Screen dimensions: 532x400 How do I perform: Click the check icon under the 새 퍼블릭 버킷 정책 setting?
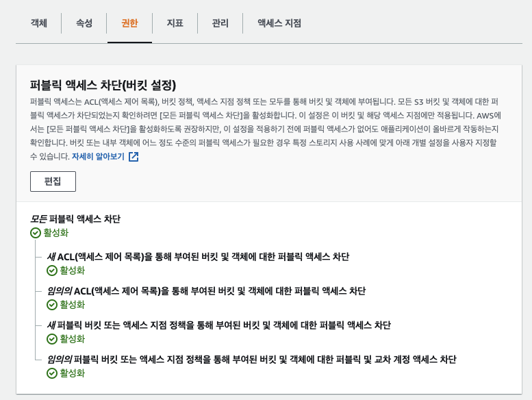[x=52, y=339]
